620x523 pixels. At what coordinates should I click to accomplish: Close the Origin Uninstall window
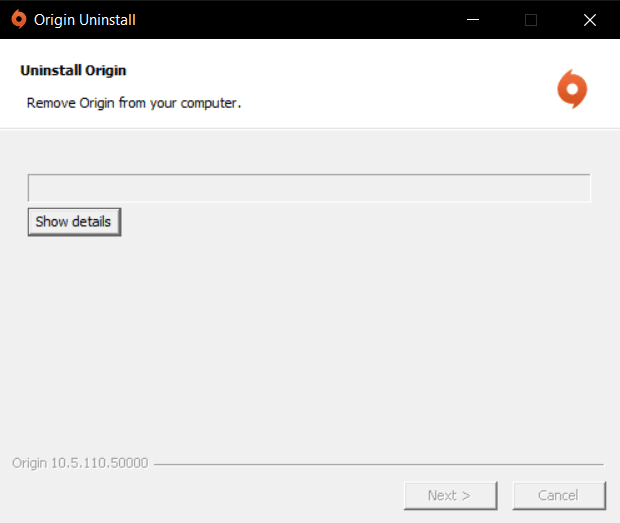point(590,20)
